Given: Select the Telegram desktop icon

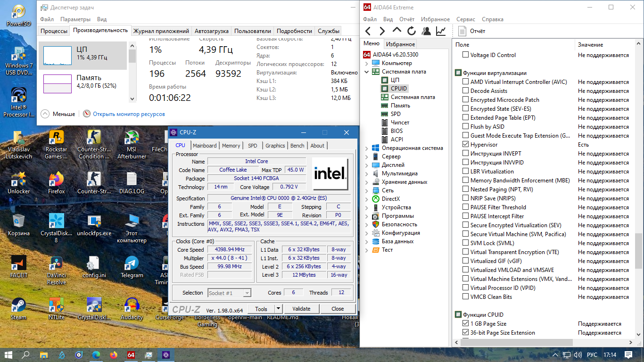Looking at the screenshot, I should [x=132, y=267].
